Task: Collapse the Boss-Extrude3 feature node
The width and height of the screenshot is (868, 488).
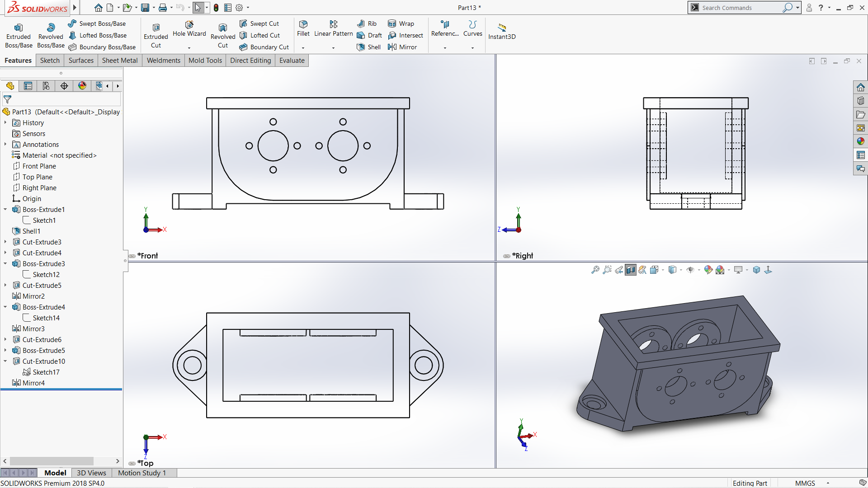Action: (5, 264)
